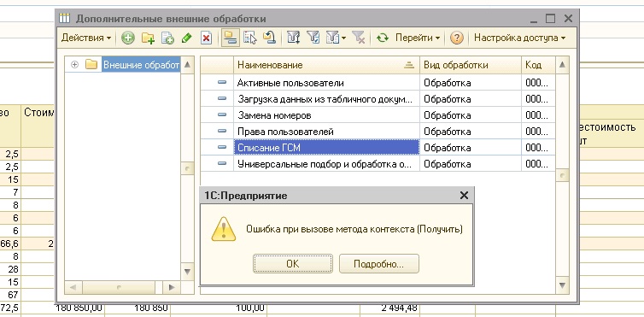This screenshot has height=317, width=644.
Task: Click the row icon beside Загрузка данных
Action: [x=222, y=98]
